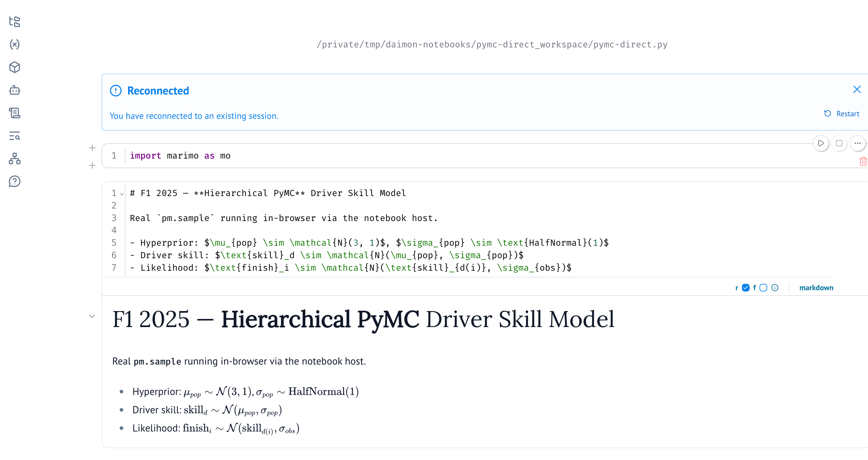Image resolution: width=868 pixels, height=460 pixels.
Task: Run the import marimo cell
Action: [821, 143]
